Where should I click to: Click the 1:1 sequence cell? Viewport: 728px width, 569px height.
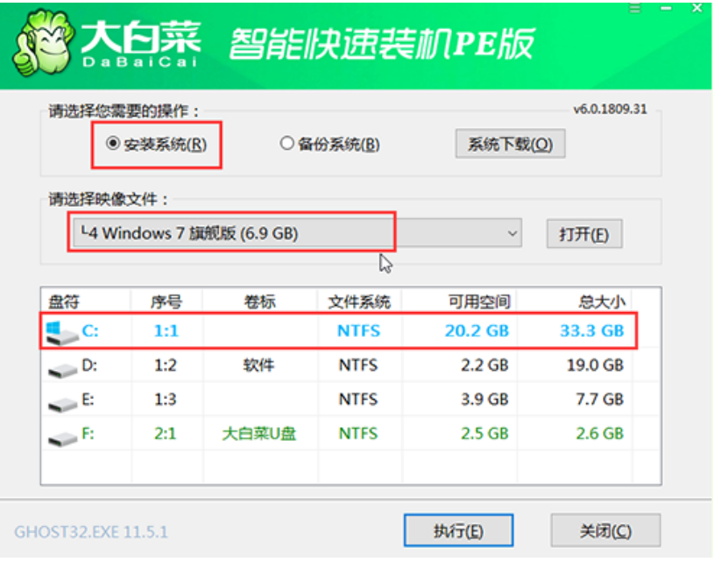[166, 331]
